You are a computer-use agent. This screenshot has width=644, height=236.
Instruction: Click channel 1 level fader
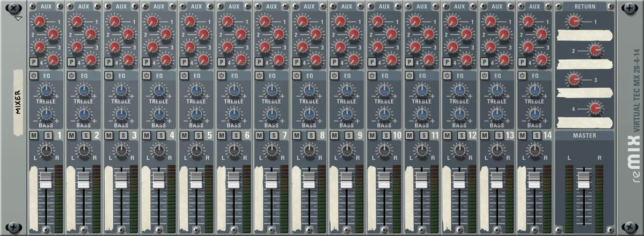[x=46, y=180]
